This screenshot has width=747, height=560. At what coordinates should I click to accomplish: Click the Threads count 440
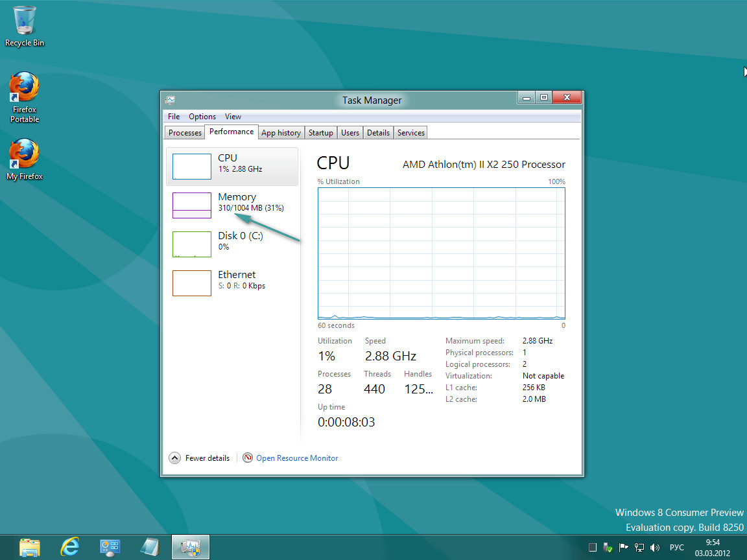point(374,389)
